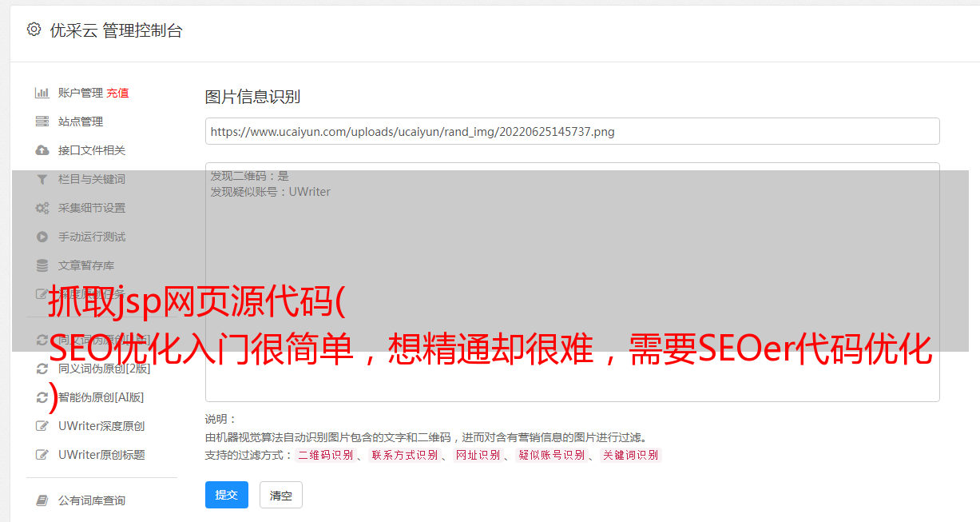Click the bar chart icon for 账户管理
The height and width of the screenshot is (522, 980).
[x=42, y=93]
